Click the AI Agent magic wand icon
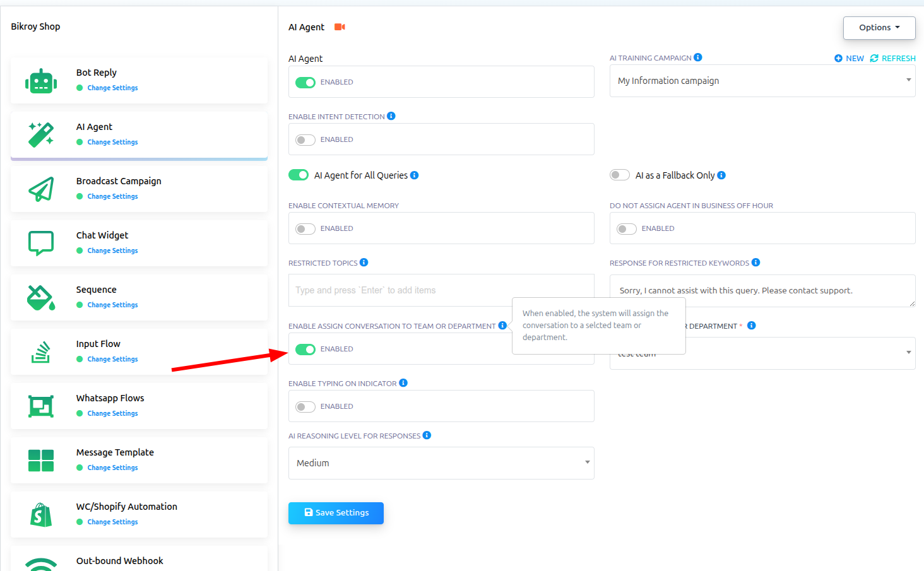This screenshot has width=924, height=571. click(41, 135)
